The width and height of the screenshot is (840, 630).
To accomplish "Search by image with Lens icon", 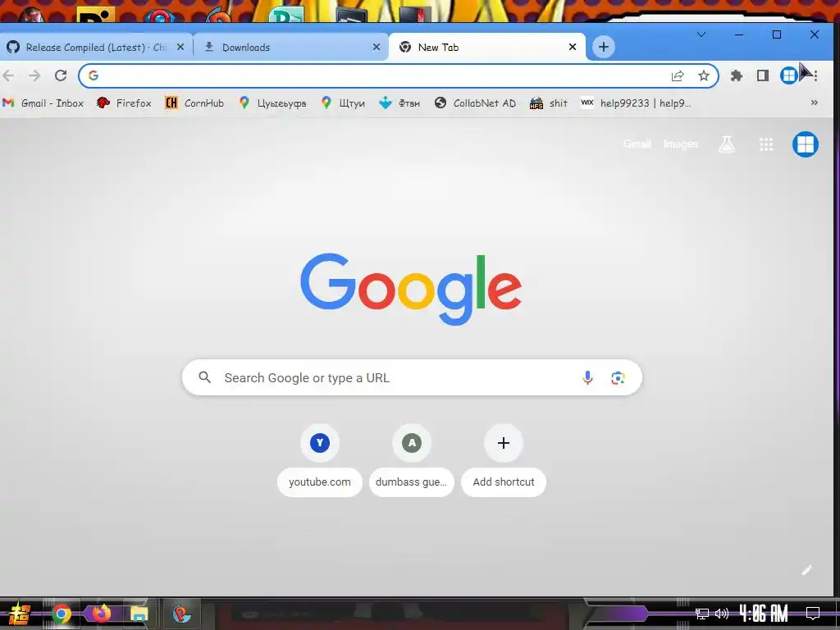I will click(618, 377).
